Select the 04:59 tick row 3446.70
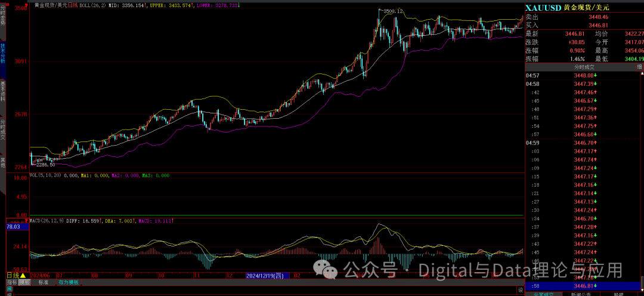644x296 pixels. 581,143
